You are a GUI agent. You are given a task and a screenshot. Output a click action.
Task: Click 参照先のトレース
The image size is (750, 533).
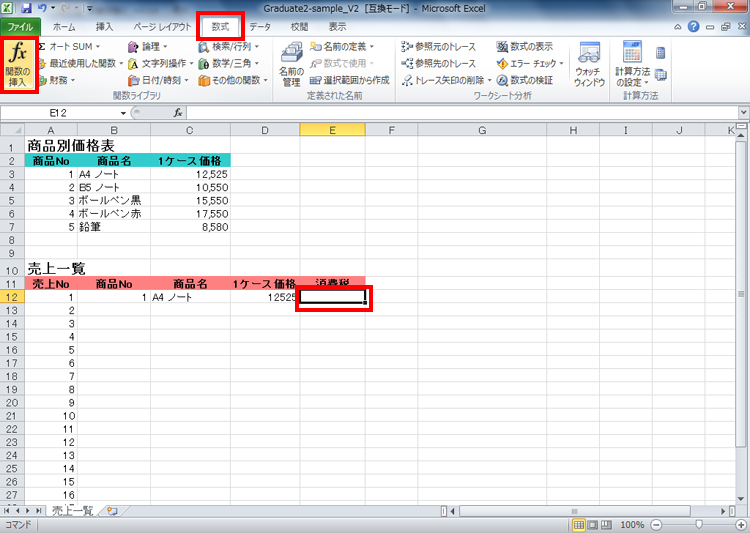[439, 63]
